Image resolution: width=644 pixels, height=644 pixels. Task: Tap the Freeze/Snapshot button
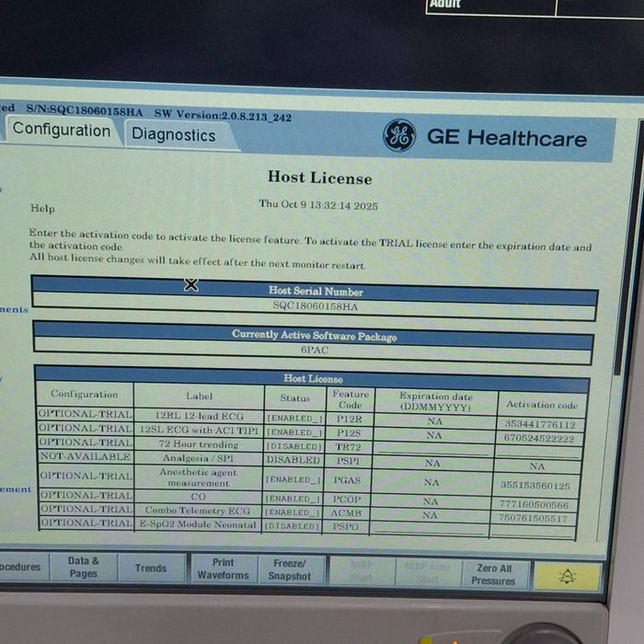coord(290,569)
